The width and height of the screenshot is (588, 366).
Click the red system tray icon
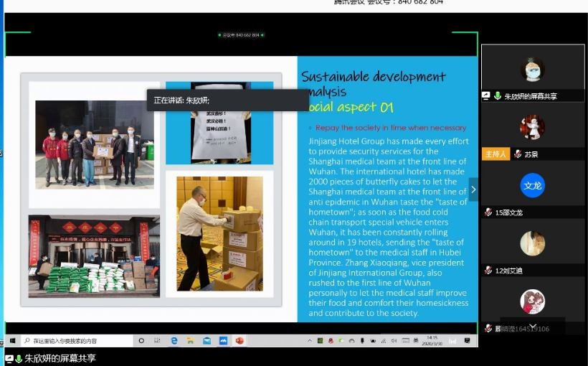click(331, 341)
